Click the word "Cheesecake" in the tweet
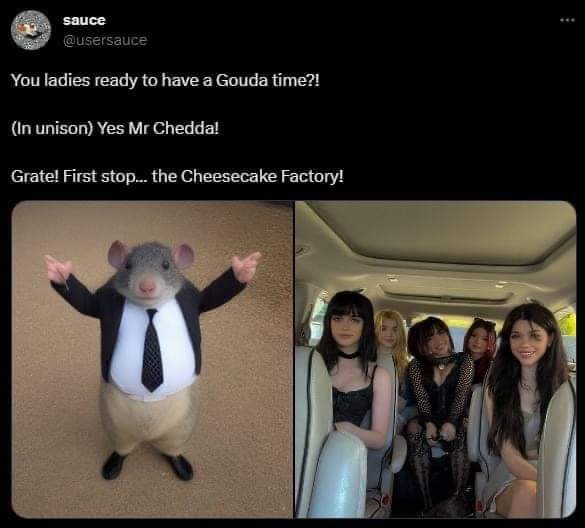 click(228, 176)
